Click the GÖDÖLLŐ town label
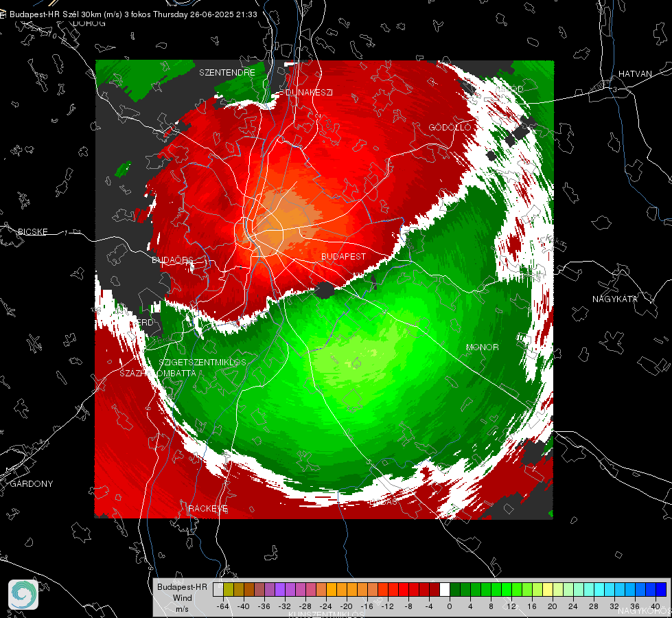672x618 pixels. [449, 127]
